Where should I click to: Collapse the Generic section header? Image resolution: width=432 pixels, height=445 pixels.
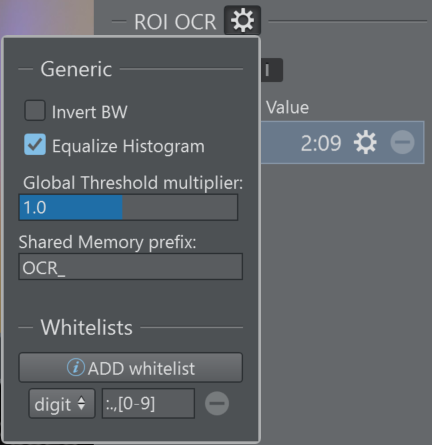pyautogui.click(x=76, y=69)
